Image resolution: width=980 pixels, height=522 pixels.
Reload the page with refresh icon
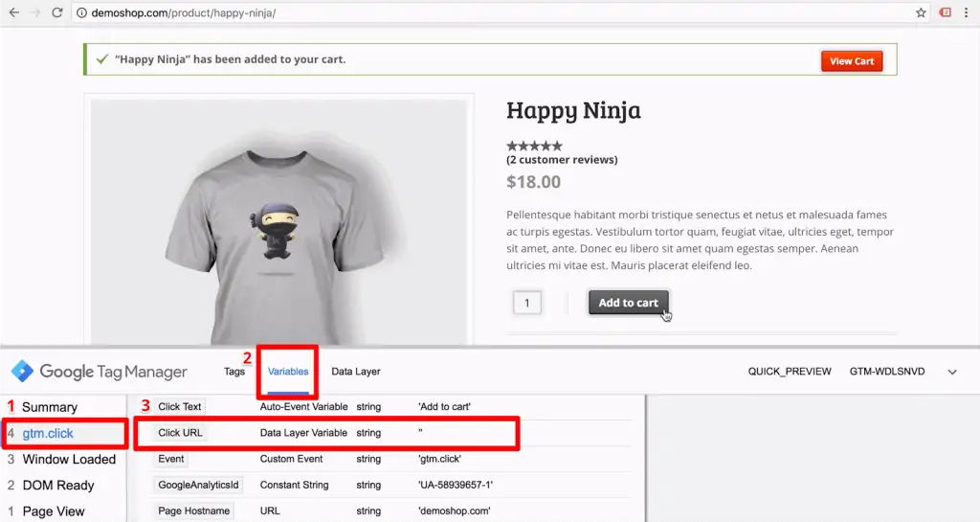(x=56, y=12)
